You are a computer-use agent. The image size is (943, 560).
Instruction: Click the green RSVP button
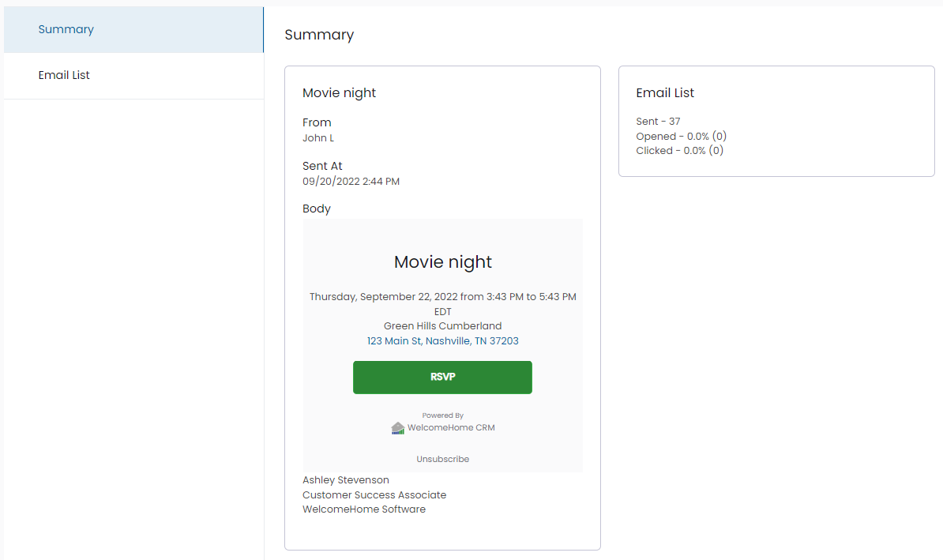coord(442,377)
